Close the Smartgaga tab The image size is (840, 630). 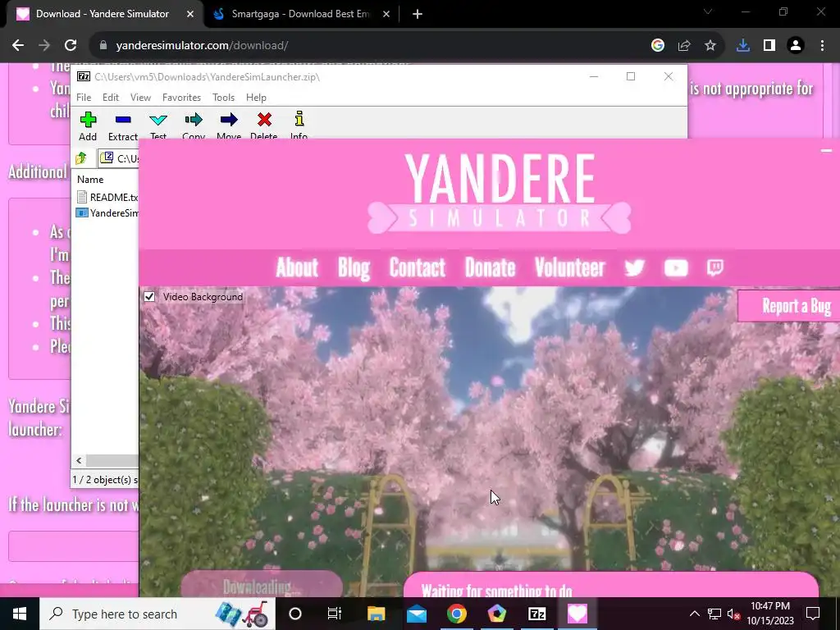pyautogui.click(x=386, y=15)
